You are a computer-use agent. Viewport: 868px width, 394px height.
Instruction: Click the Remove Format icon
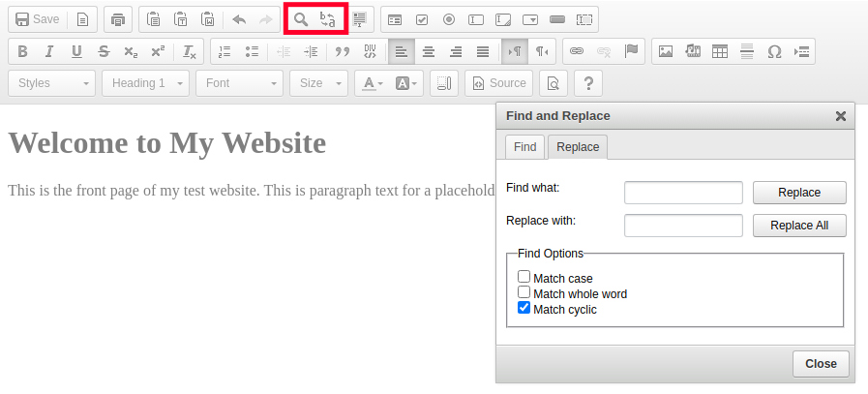(x=190, y=51)
